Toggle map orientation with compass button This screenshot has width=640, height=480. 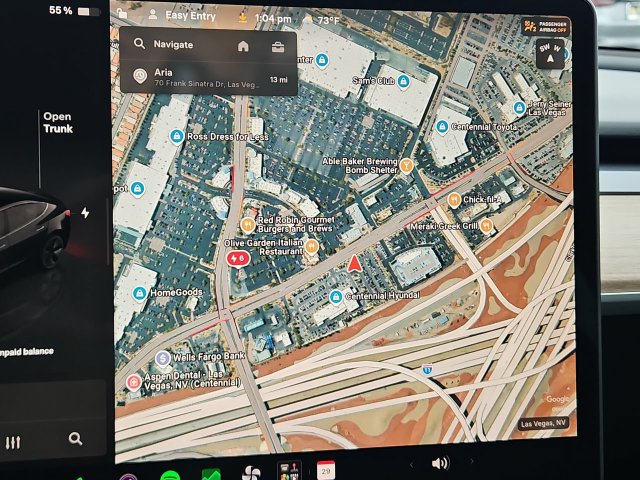click(550, 53)
